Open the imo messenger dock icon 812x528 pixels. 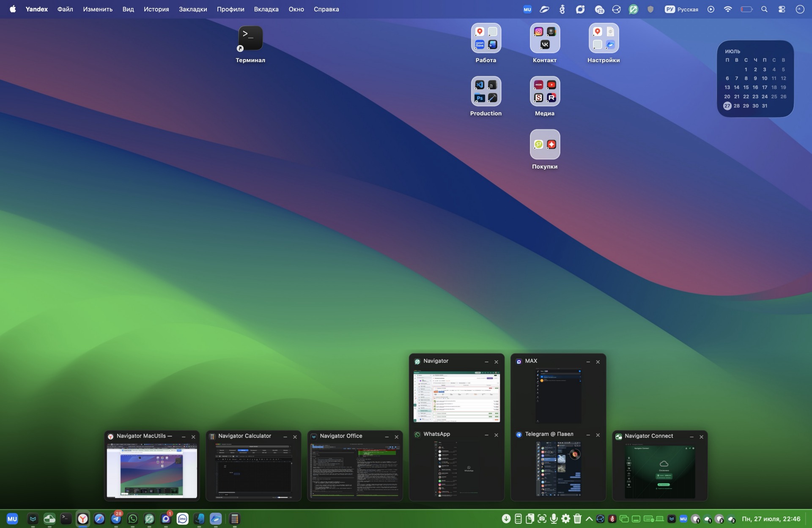[182, 519]
